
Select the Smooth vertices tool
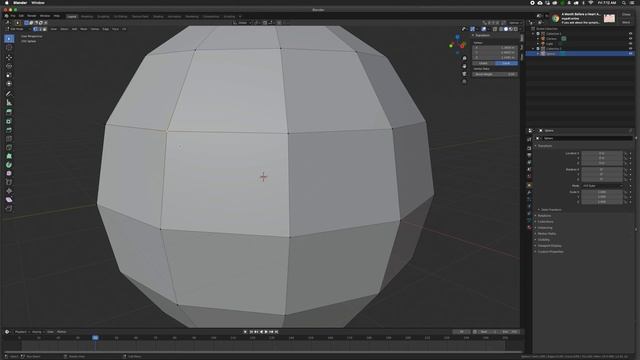(9, 173)
